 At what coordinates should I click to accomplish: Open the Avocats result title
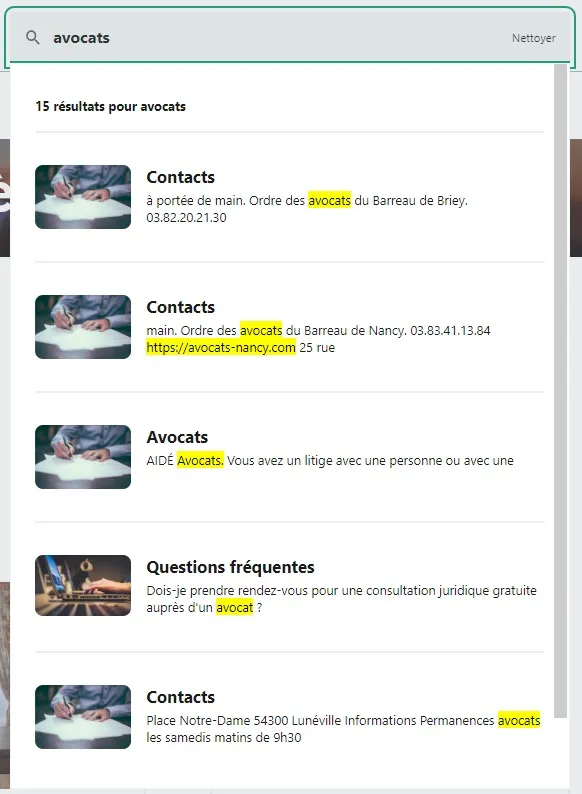(x=177, y=437)
